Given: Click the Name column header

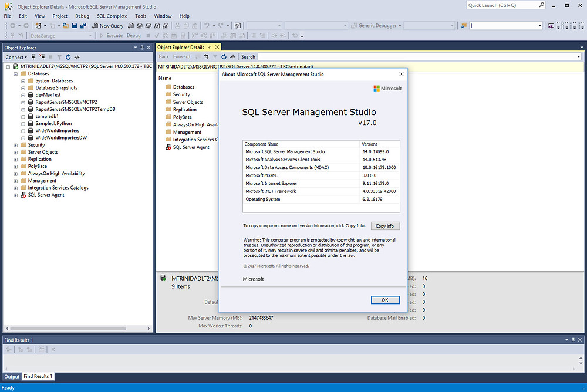Looking at the screenshot, I should point(165,78).
